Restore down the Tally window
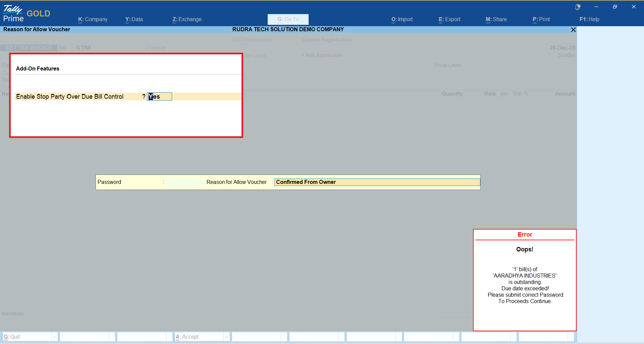This screenshot has width=644, height=344. point(615,7)
